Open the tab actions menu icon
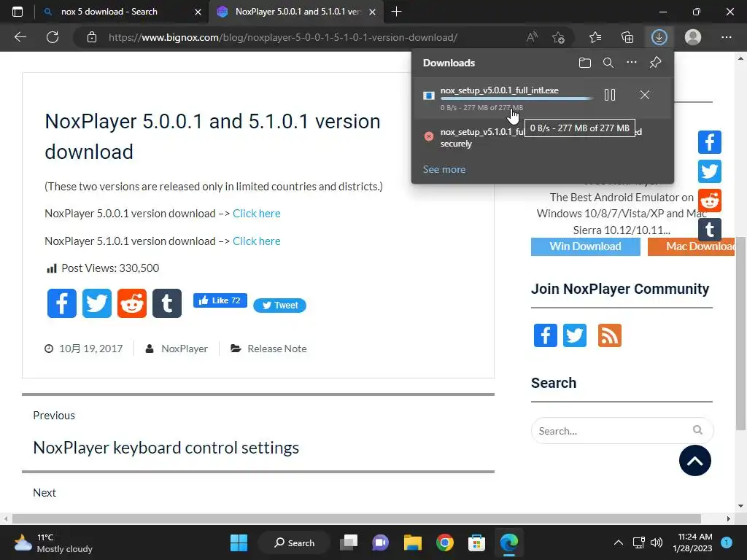 tap(18, 12)
